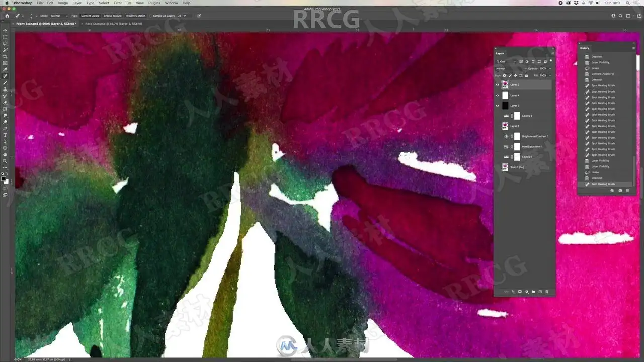Select the Clone Stamp tool
This screenshot has width=644, height=362.
click(x=5, y=89)
